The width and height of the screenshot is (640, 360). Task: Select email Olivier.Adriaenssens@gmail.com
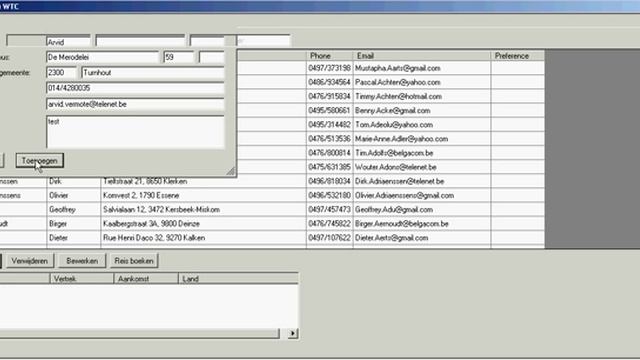404,196
